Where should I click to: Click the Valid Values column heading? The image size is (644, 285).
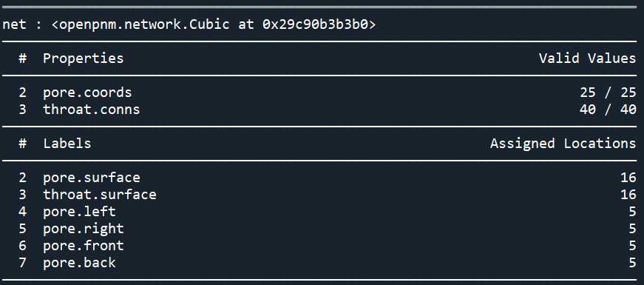coord(587,58)
